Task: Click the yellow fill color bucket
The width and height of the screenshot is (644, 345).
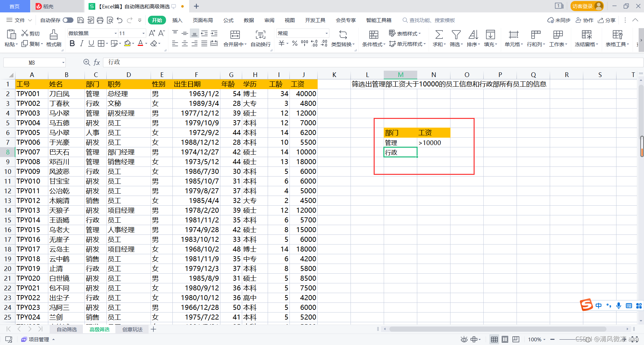Action: point(127,44)
